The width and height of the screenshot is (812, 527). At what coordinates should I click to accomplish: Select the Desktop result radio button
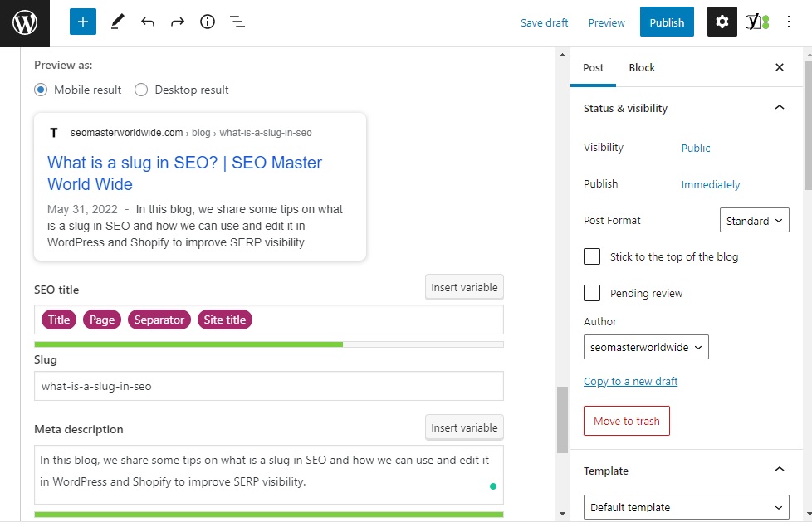point(141,90)
